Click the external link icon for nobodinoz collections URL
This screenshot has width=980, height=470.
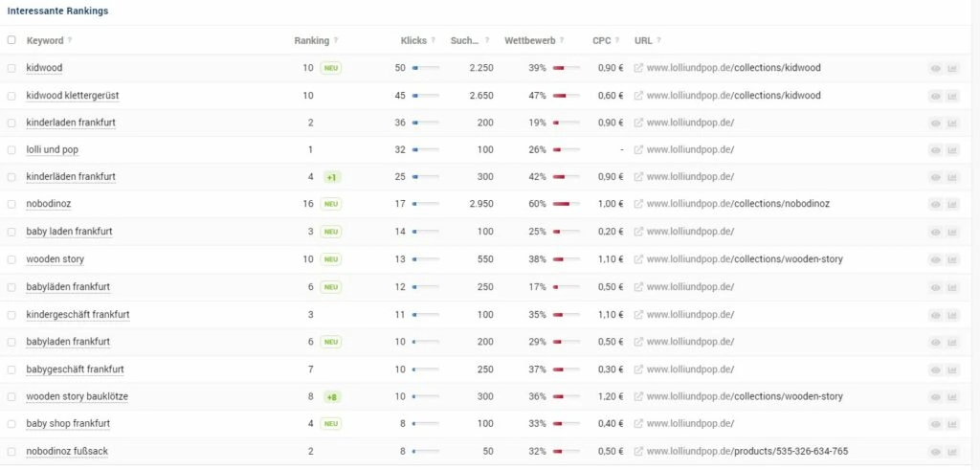(x=638, y=204)
